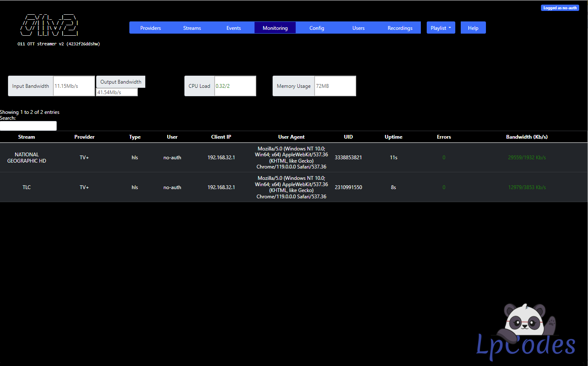Switch to the Streams tab
588x366 pixels.
[192, 28]
